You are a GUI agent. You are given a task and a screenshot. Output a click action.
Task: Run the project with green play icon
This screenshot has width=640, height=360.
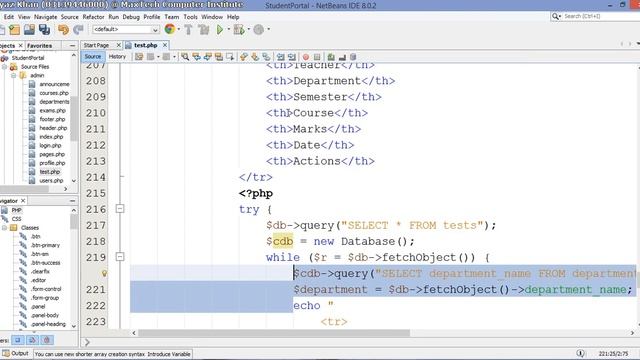click(220, 29)
